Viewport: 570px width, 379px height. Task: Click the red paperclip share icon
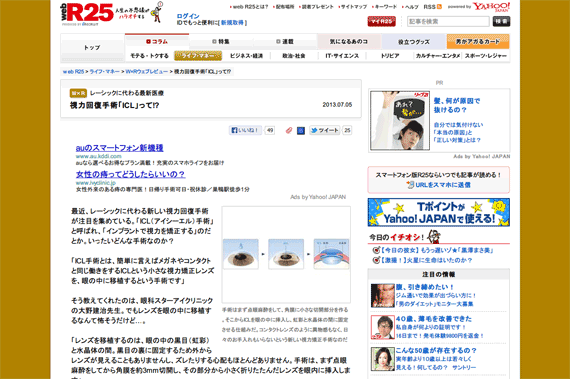(289, 130)
